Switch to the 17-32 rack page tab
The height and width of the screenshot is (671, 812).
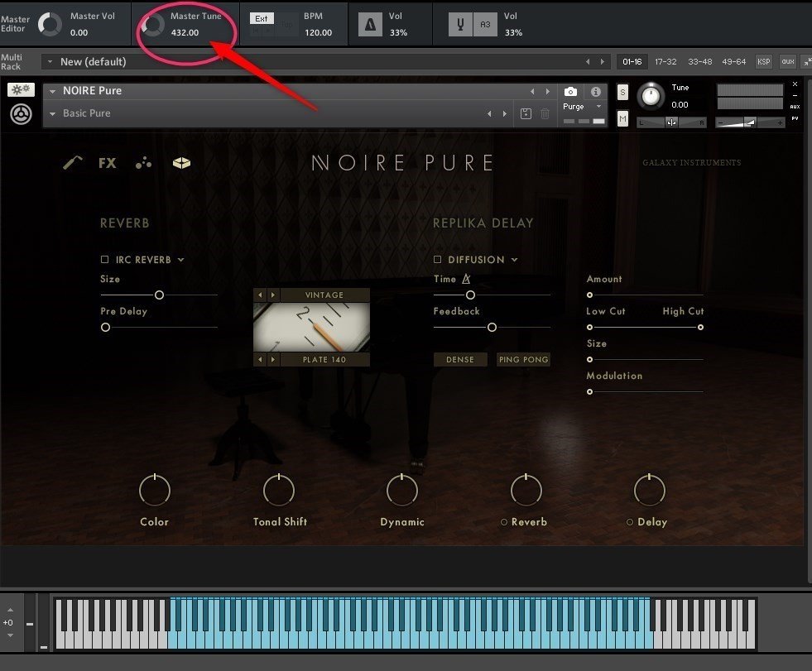665,61
